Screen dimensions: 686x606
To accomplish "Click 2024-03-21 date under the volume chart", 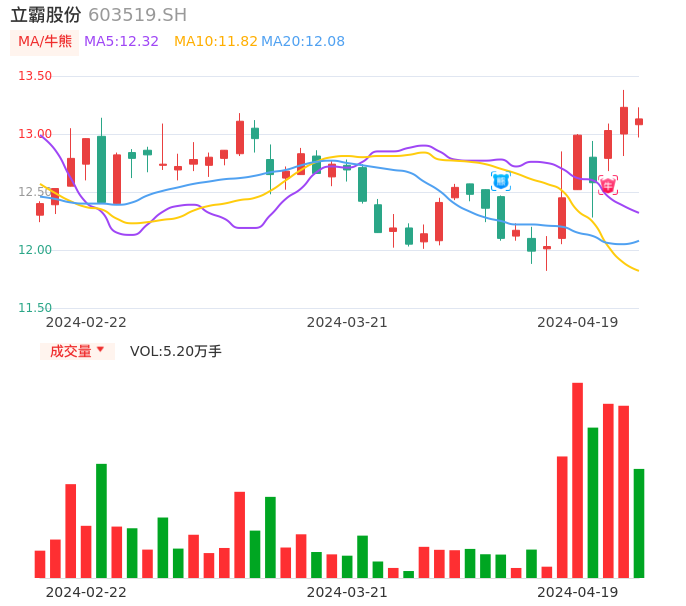I will [347, 592].
